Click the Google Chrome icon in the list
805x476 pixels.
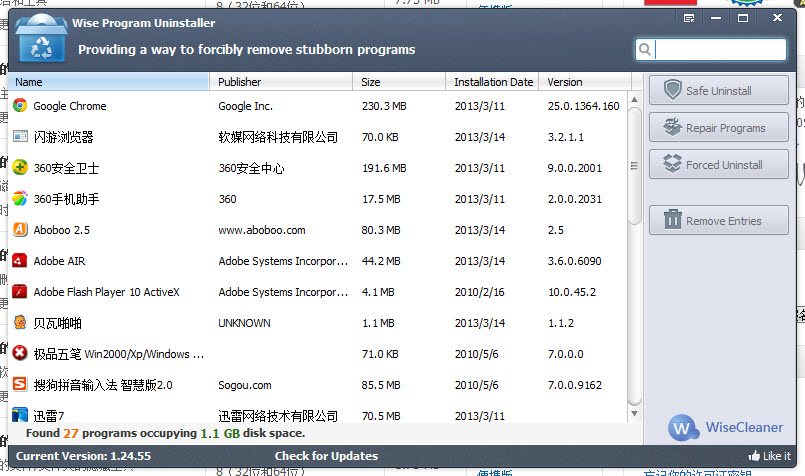[x=20, y=106]
